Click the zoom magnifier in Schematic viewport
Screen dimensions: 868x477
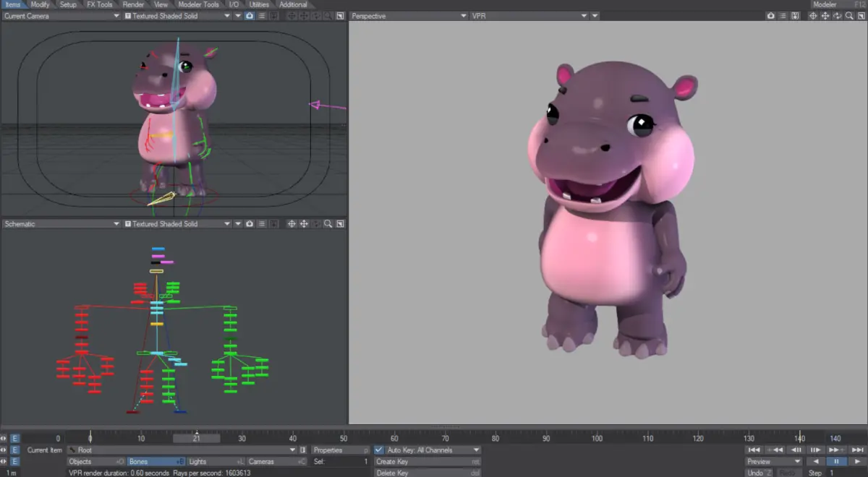click(x=328, y=224)
